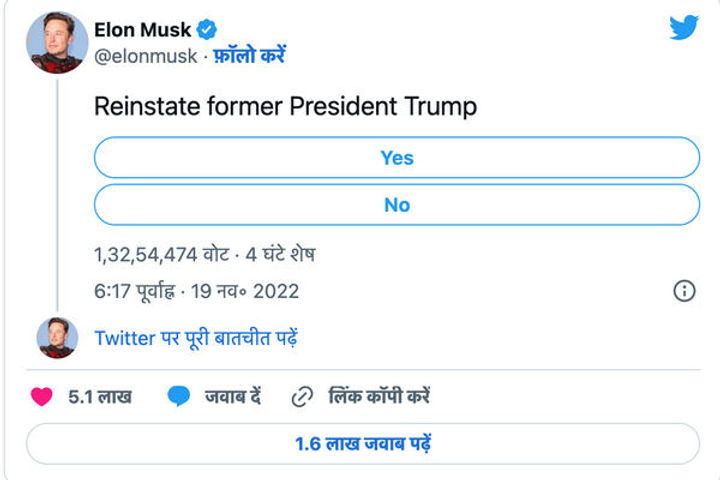Click the फ़ॉलो करें follow link
The image size is (720, 480).
click(x=247, y=57)
